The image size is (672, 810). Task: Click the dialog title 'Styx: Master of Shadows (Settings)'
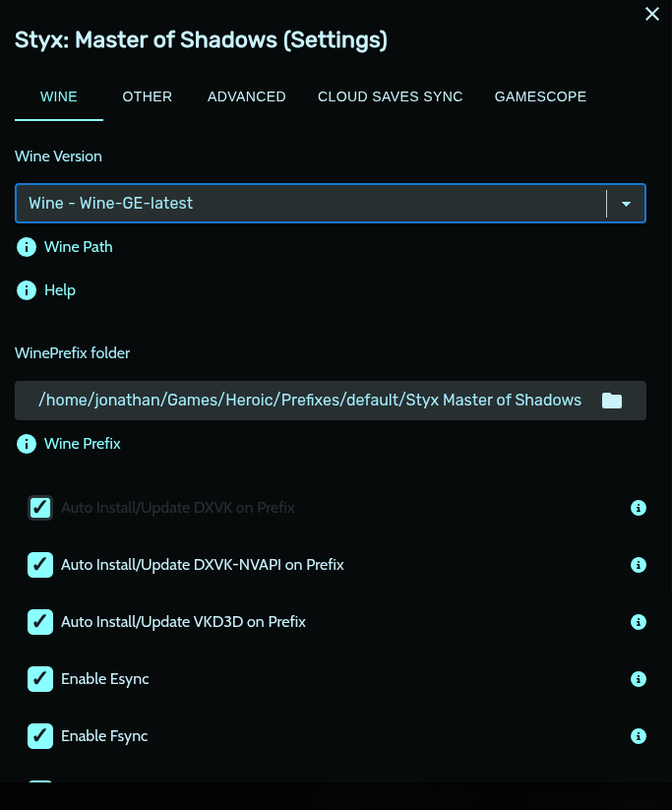pos(201,40)
